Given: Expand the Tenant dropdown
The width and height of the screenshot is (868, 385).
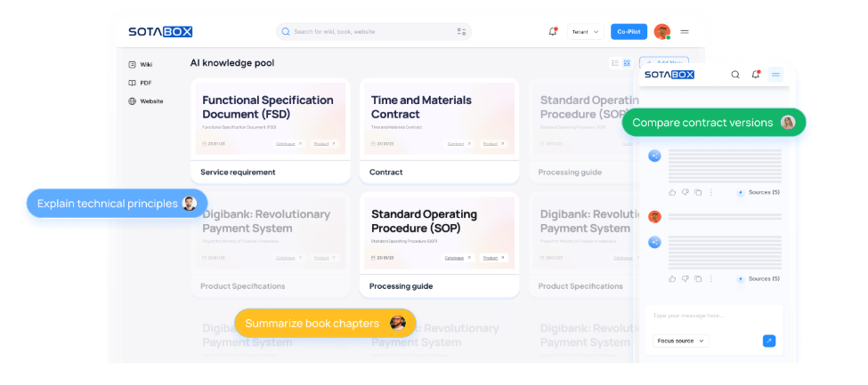Looking at the screenshot, I should [585, 32].
